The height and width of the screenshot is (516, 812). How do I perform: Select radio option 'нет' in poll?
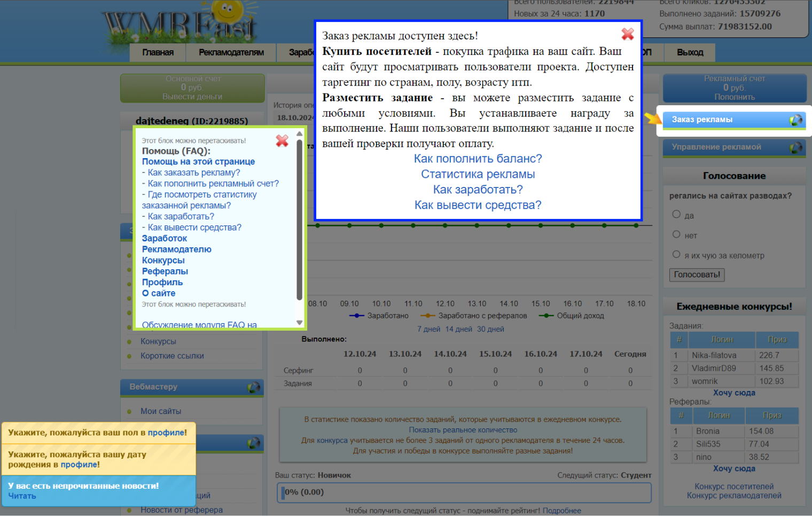pos(676,234)
